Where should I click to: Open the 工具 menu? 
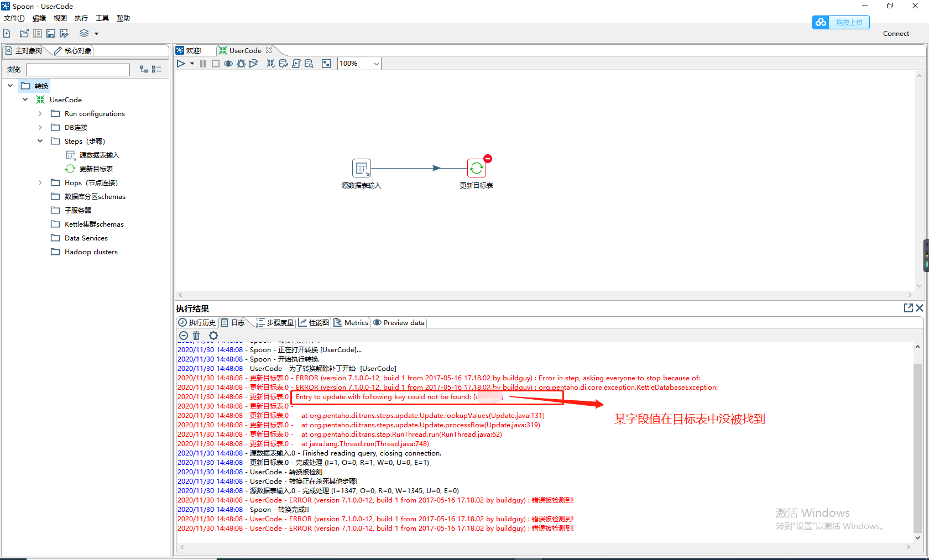pos(102,18)
